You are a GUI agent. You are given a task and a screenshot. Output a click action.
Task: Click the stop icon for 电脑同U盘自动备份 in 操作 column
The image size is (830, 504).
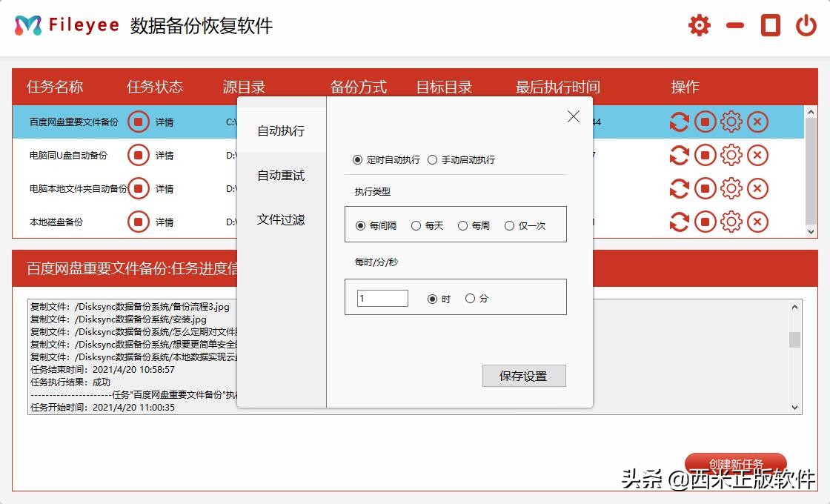tap(705, 155)
